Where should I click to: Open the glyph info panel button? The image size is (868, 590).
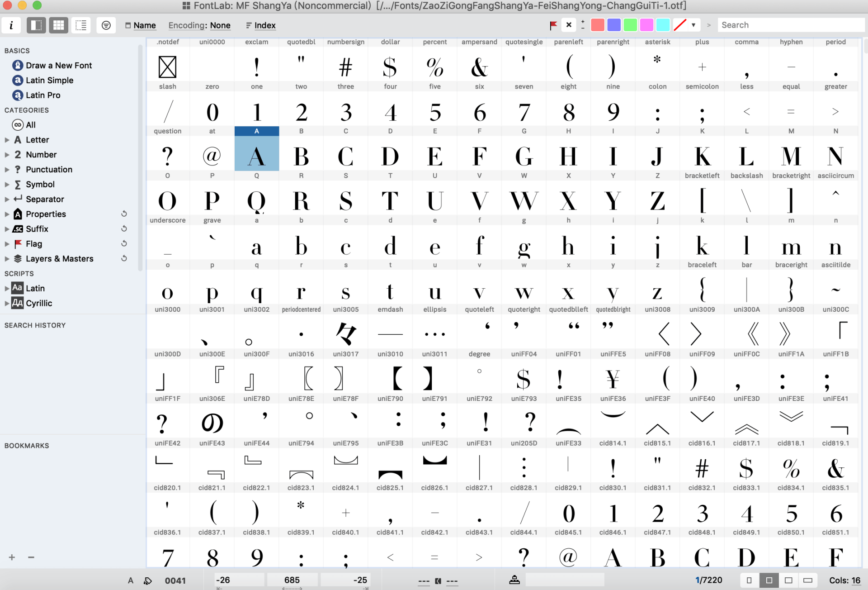point(11,25)
